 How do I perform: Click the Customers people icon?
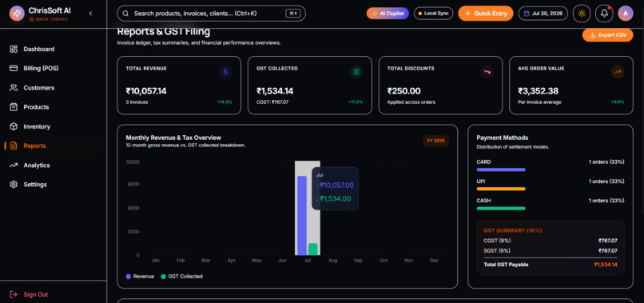14,88
